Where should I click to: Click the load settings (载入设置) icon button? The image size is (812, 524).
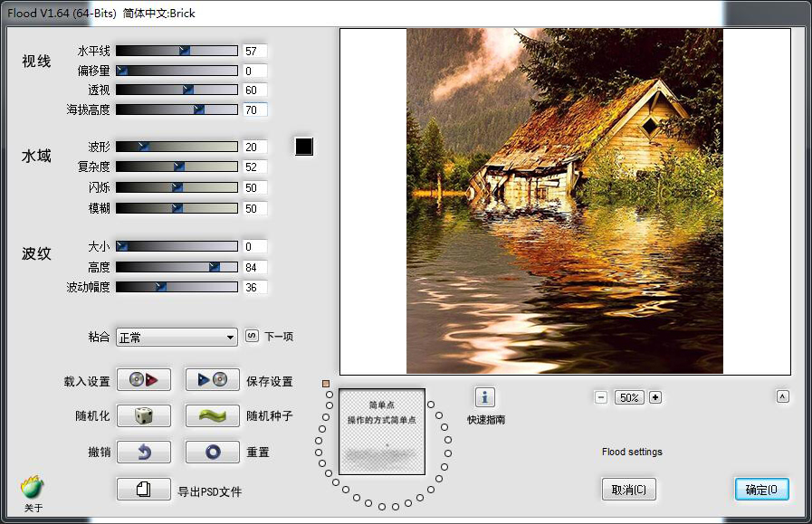click(x=144, y=380)
